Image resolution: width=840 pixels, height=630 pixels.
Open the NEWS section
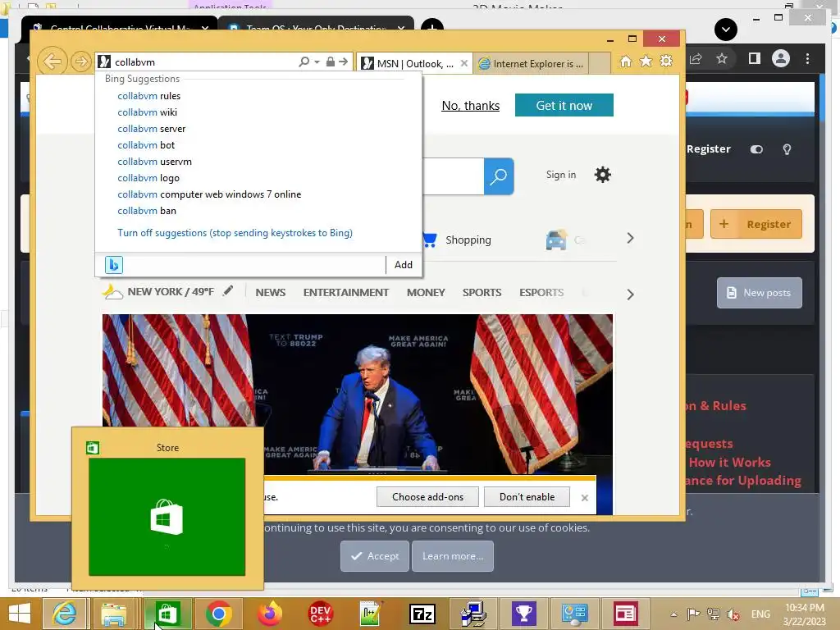coord(271,293)
